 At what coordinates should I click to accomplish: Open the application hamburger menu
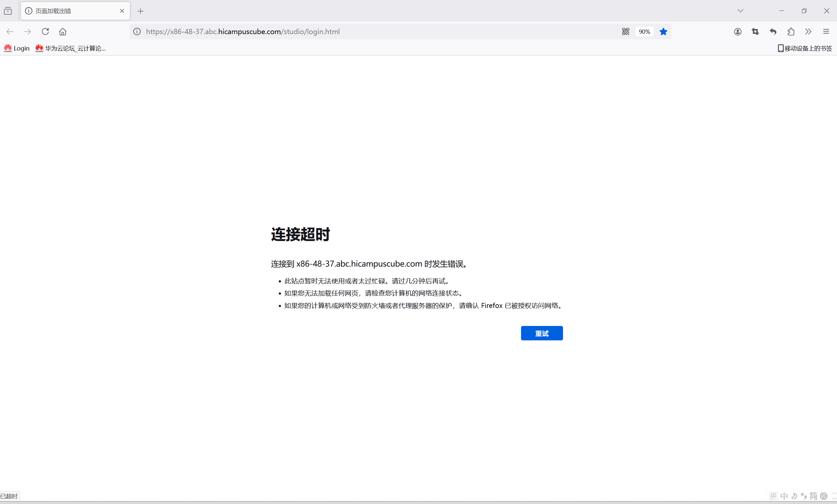click(x=826, y=31)
